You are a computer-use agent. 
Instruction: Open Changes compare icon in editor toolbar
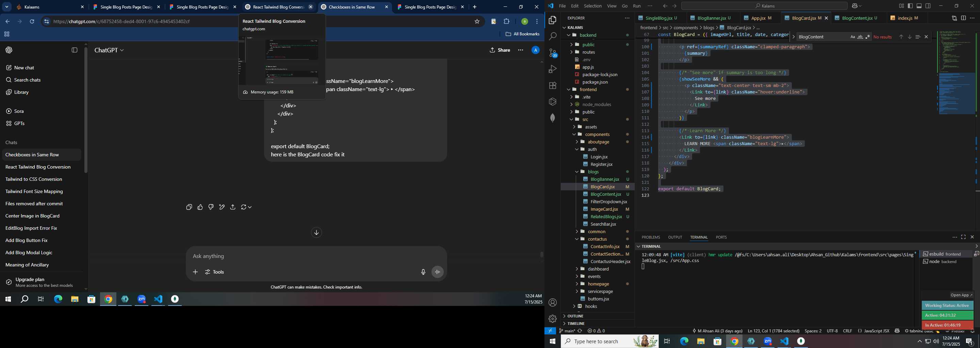(954, 18)
